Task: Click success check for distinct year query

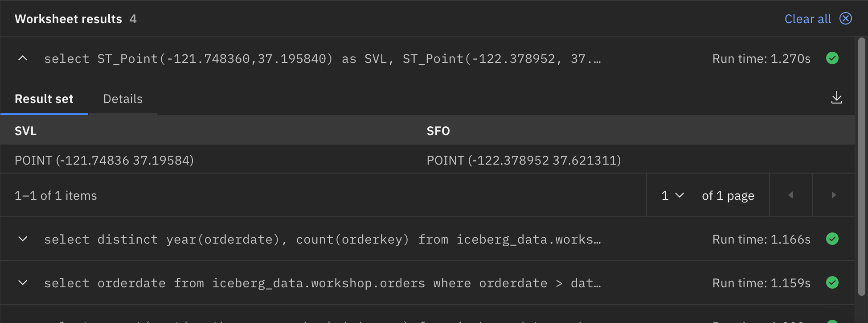Action: coord(832,239)
